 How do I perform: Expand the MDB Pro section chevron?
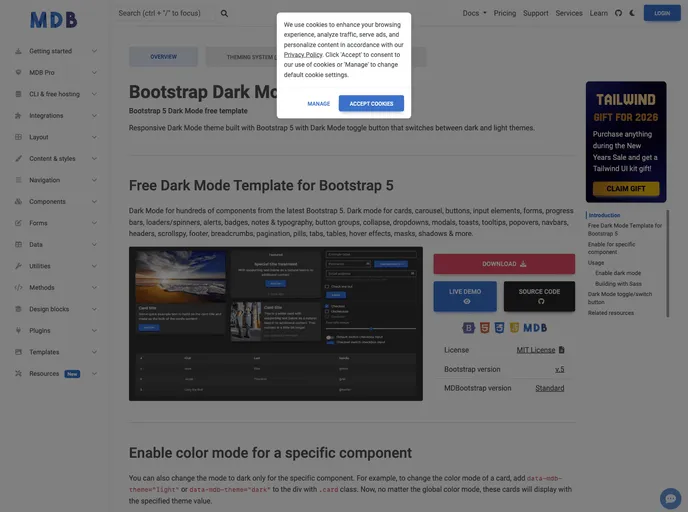tap(94, 72)
